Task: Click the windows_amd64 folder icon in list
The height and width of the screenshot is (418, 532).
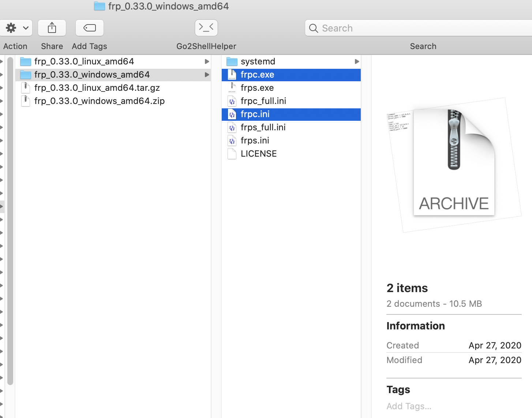Action: click(26, 75)
